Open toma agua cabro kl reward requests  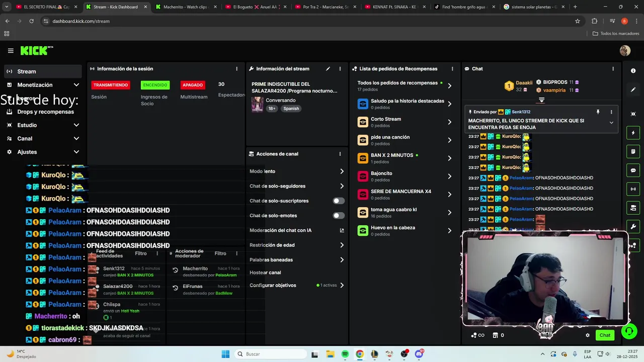(405, 212)
